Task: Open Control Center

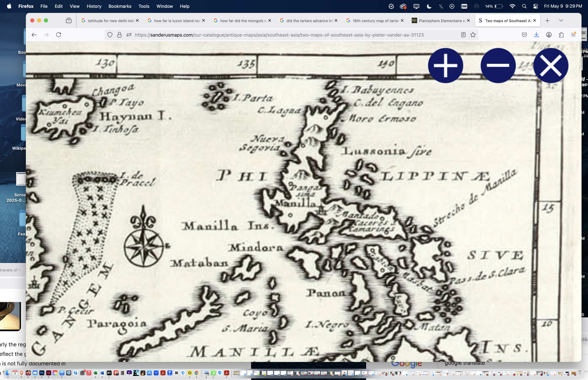Action: pyautogui.click(x=535, y=6)
